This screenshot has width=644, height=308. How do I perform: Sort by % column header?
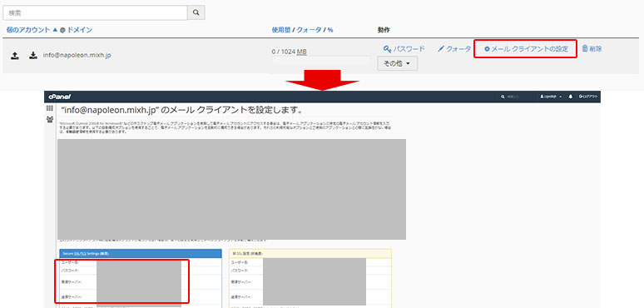(329, 30)
